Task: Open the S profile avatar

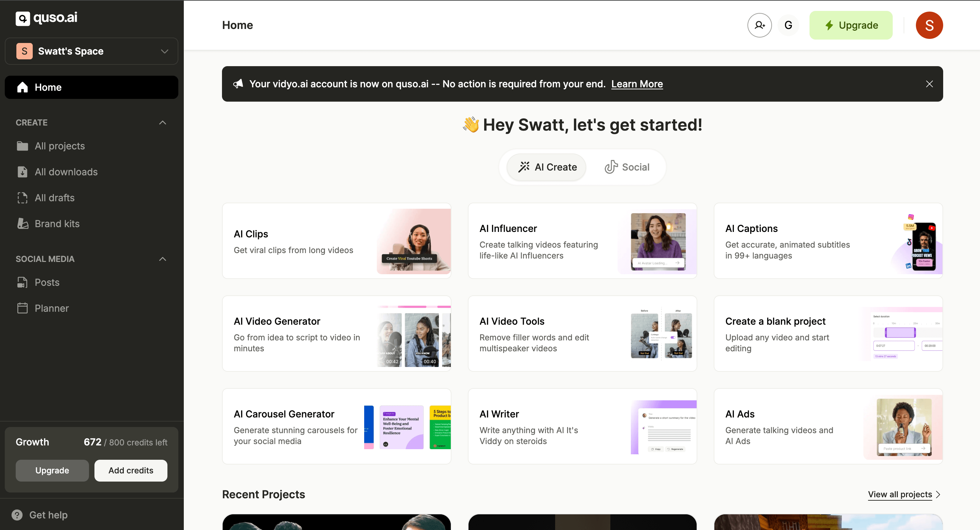Action: (929, 25)
